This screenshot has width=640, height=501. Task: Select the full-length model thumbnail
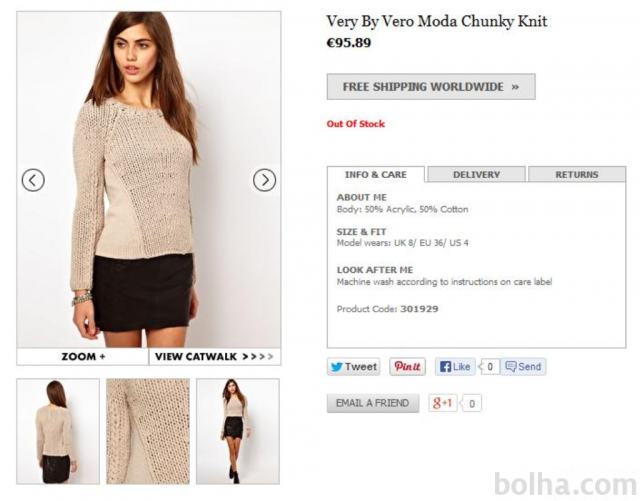coord(238,431)
